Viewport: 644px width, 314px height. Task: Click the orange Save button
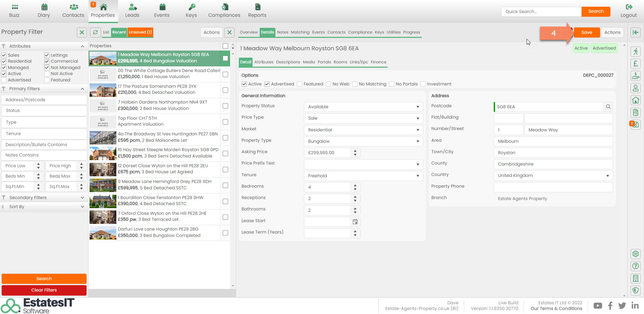[x=586, y=32]
